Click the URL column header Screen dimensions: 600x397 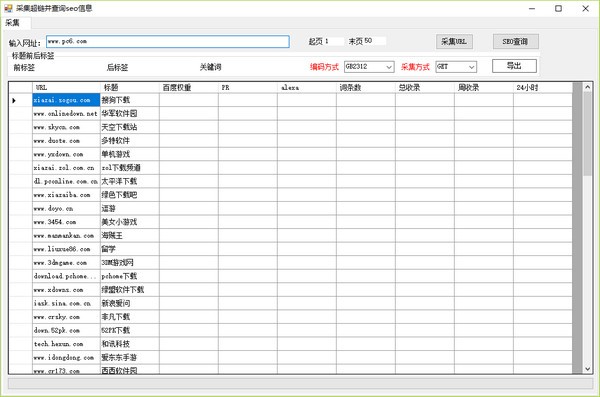click(66, 88)
